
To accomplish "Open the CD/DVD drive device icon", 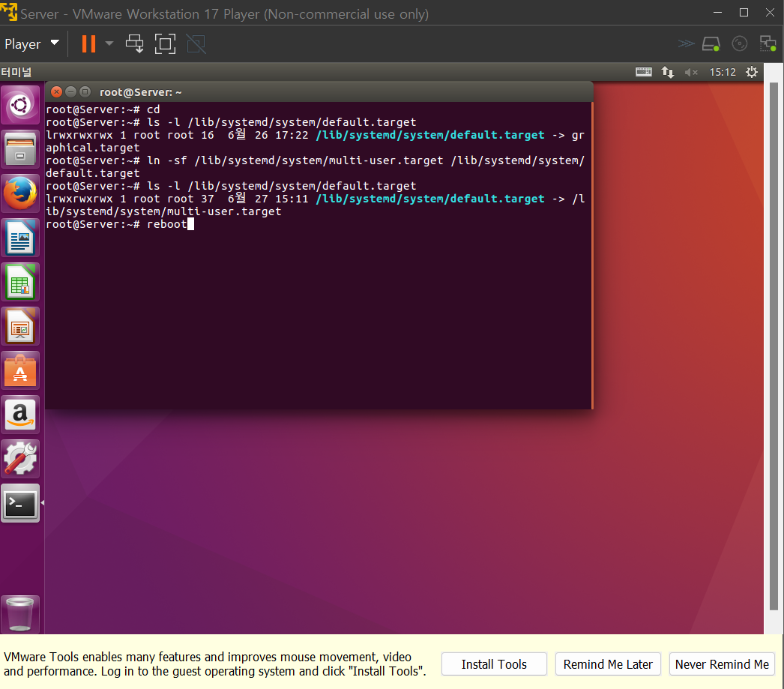I will pyautogui.click(x=740, y=44).
